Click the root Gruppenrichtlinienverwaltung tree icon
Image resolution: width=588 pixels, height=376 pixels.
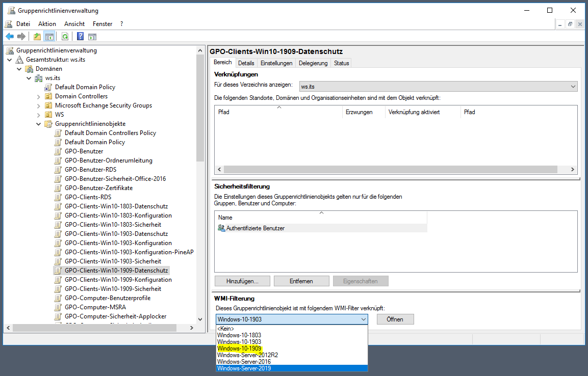click(10, 50)
